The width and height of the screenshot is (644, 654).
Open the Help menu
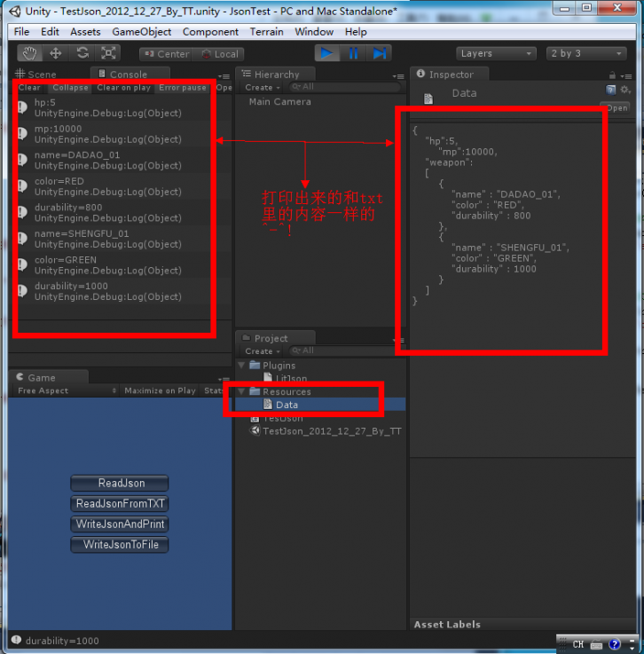[x=356, y=32]
